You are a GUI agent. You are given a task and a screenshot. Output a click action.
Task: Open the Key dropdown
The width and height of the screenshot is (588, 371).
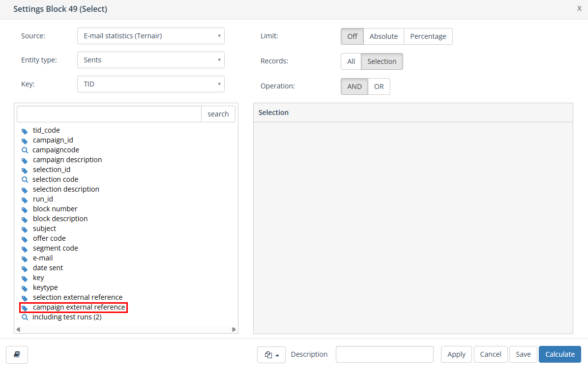click(x=151, y=84)
